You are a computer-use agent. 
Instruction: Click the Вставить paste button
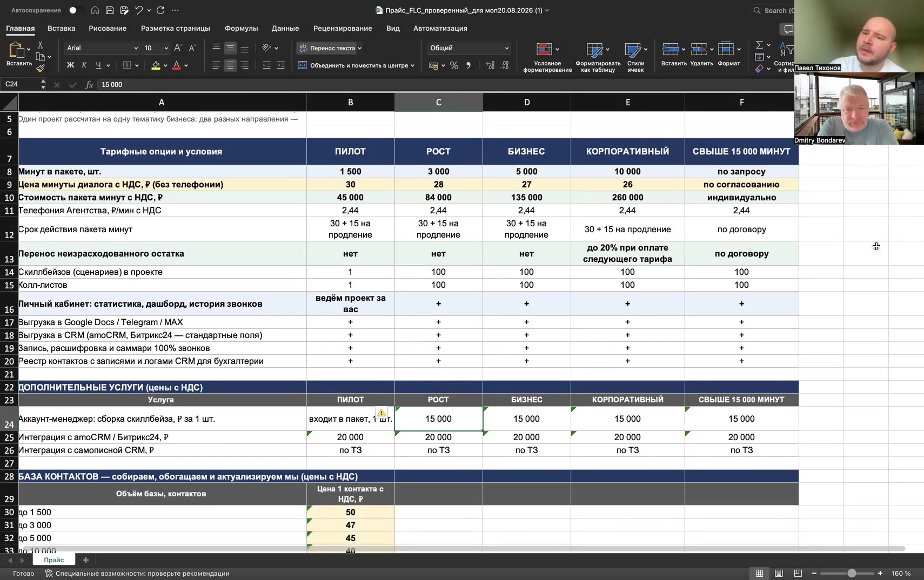(x=19, y=55)
